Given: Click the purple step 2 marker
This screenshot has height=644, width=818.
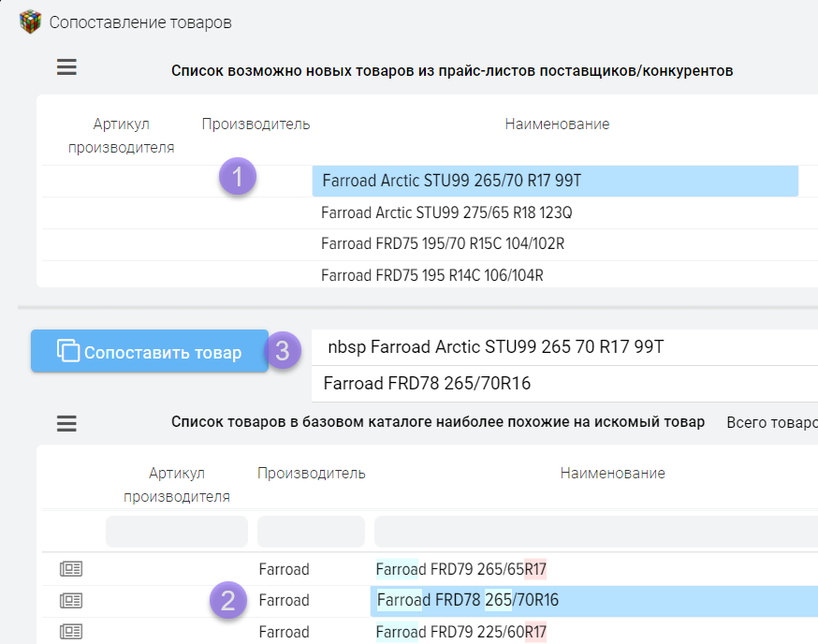Looking at the screenshot, I should click(228, 600).
